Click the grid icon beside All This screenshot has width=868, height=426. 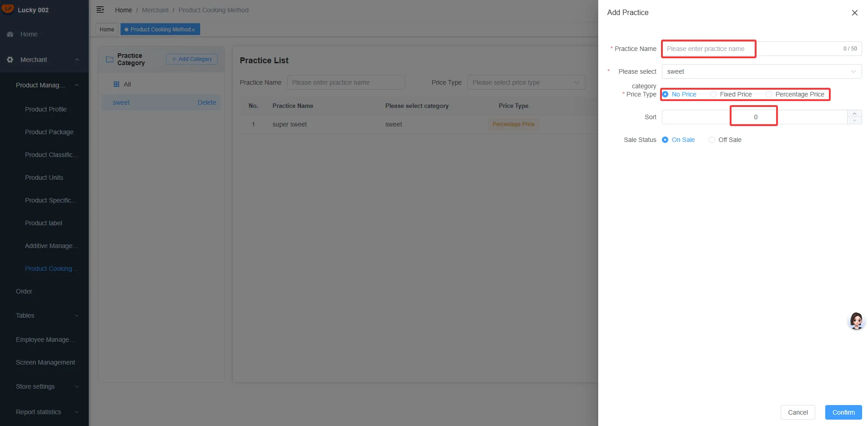[116, 84]
